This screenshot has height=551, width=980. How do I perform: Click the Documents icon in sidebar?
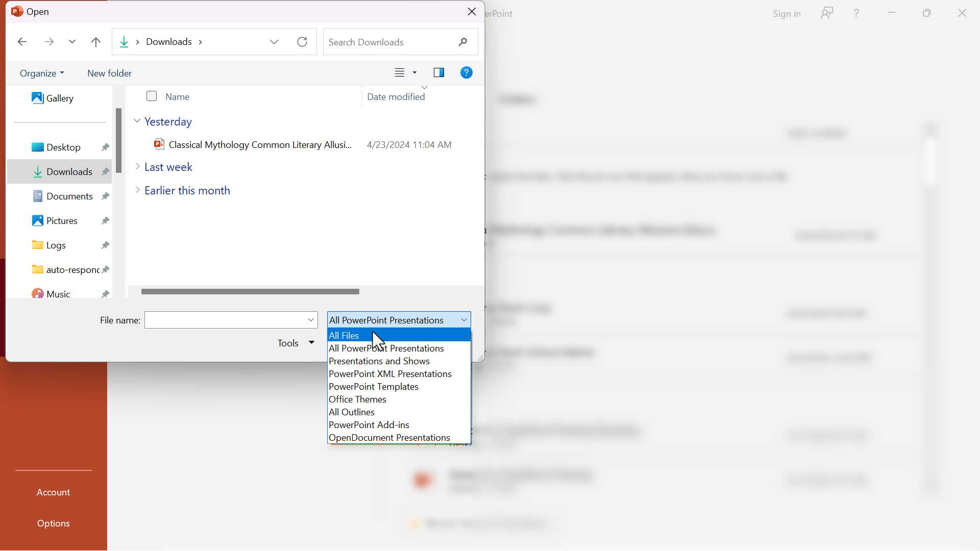coord(38,196)
